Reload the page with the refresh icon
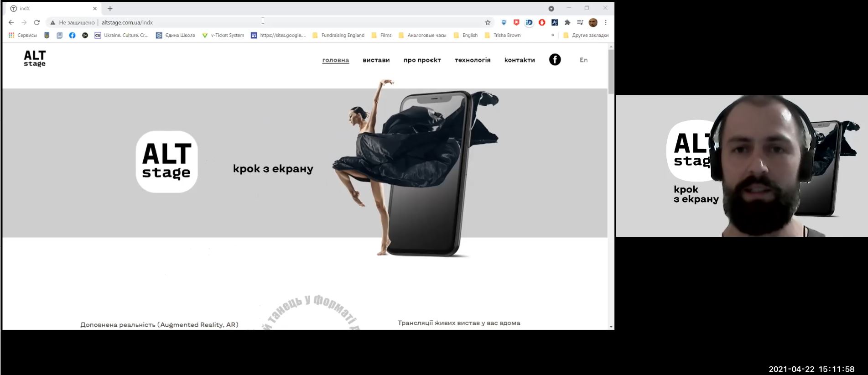 point(37,22)
